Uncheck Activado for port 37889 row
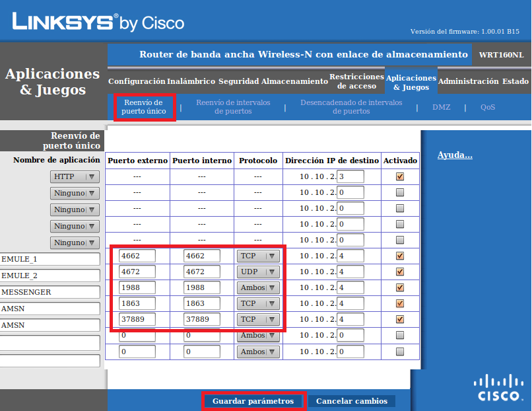The image size is (532, 411). pos(400,319)
